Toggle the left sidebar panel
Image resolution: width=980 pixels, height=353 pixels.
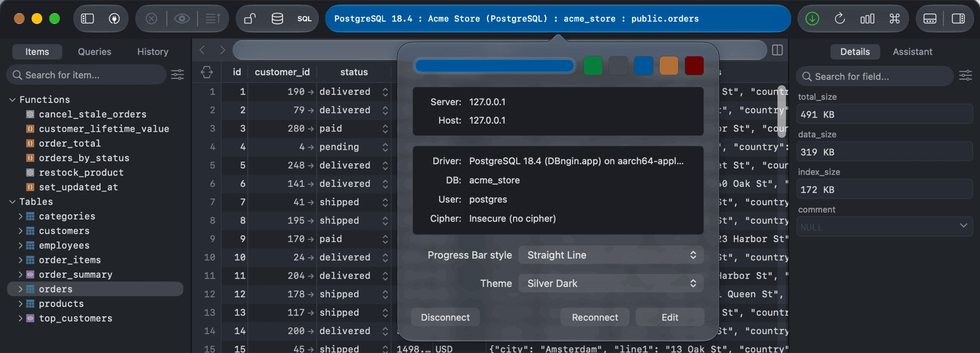[x=88, y=18]
